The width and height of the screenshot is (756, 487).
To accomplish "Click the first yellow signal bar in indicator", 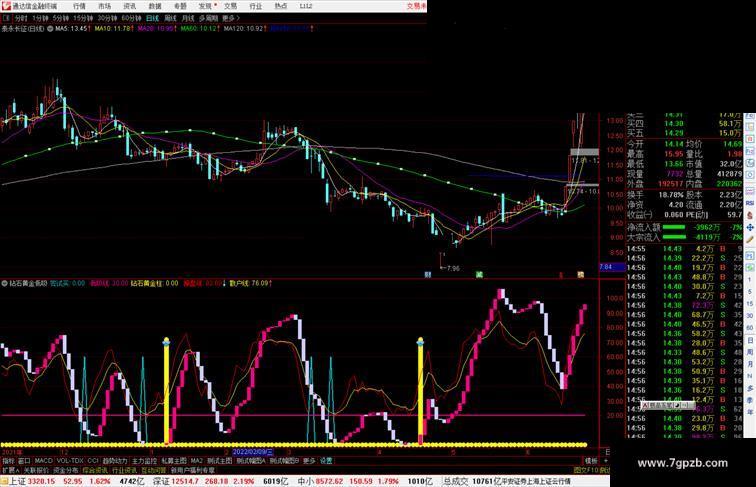I will point(166,391).
